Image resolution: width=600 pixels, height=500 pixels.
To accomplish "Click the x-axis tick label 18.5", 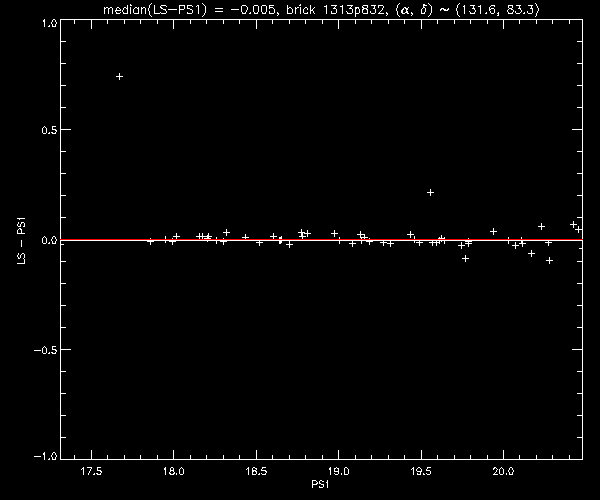I will (256, 471).
